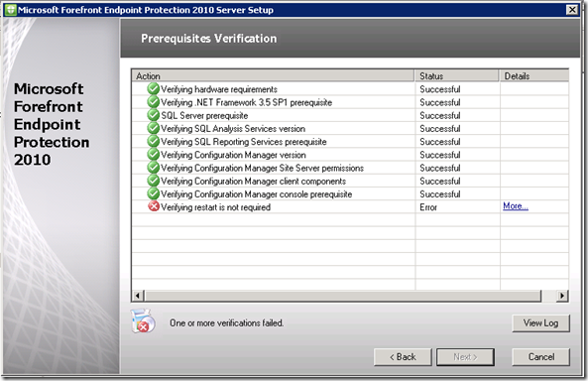The height and width of the screenshot is (381, 588).
Task: Close the setup window
Action: coord(572,10)
